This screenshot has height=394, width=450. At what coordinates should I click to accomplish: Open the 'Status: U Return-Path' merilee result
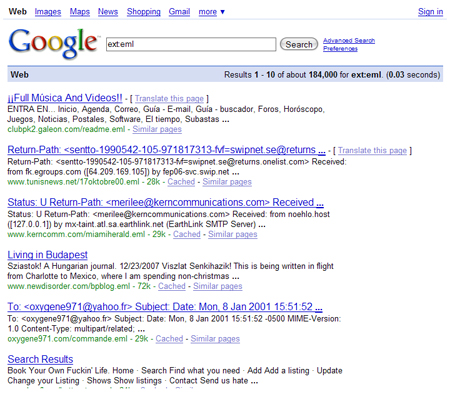[165, 202]
